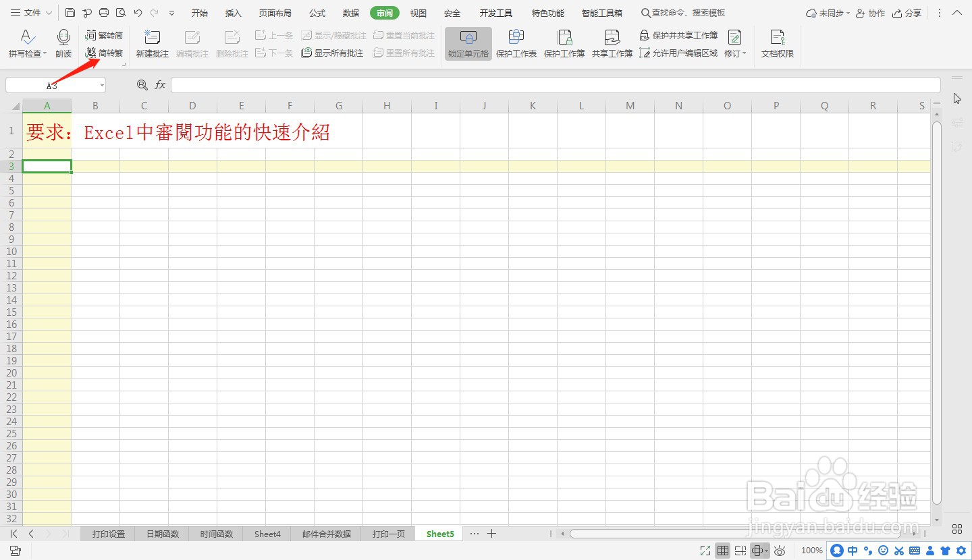Switch to the 视图 tab
Viewport: 972px width, 560px height.
click(x=418, y=13)
